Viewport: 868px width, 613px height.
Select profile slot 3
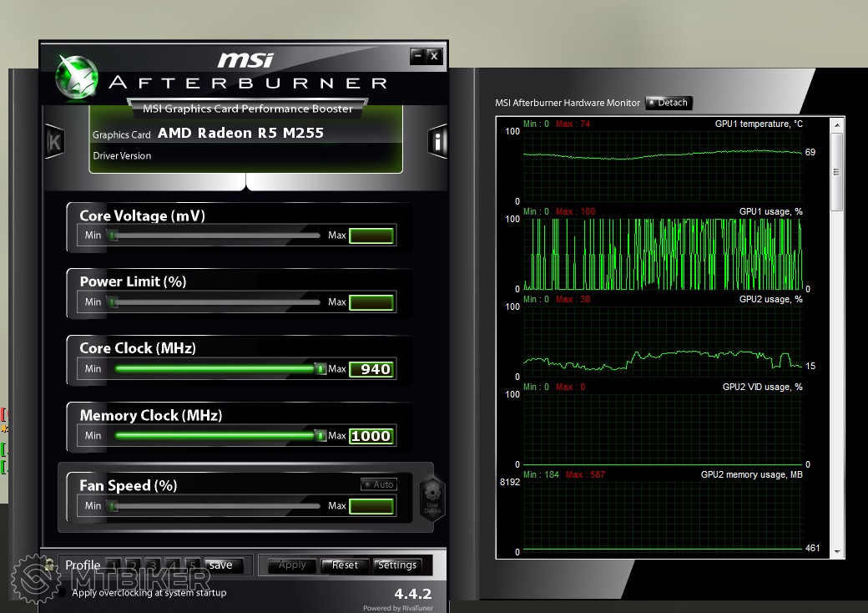(x=153, y=565)
